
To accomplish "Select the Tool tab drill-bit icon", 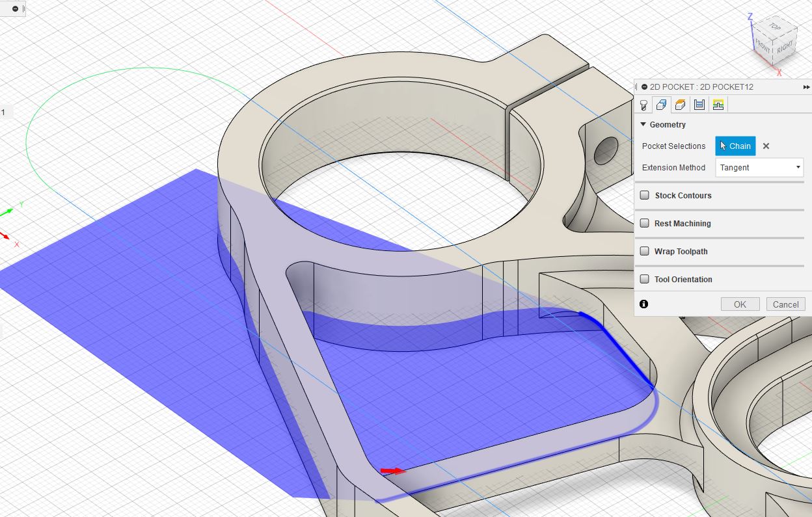I will click(643, 104).
